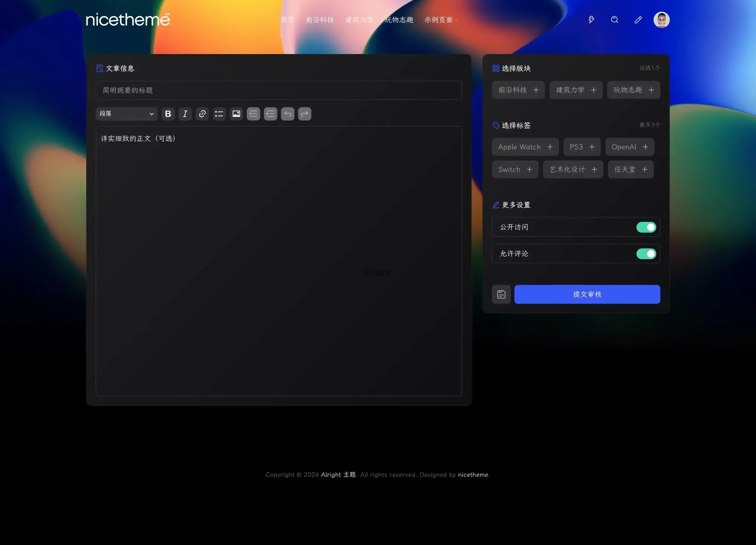Screen dimensions: 756x545
Task: Click the title input field
Action: click(279, 90)
